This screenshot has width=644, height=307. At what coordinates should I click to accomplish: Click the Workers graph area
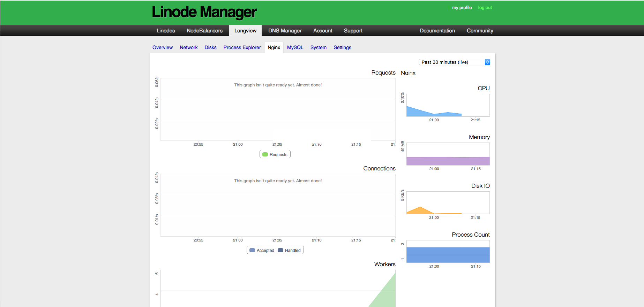[x=278, y=289]
